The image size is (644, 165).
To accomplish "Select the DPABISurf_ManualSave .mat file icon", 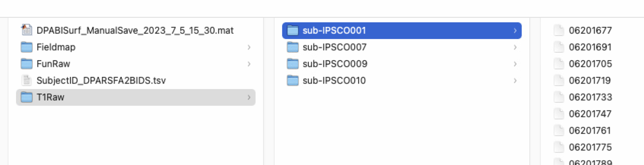I will pos(27,30).
